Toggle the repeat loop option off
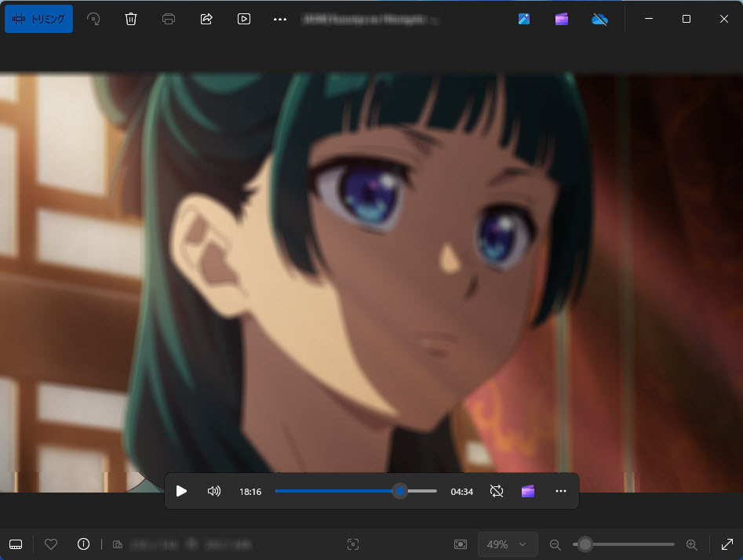Image resolution: width=743 pixels, height=560 pixels. [x=496, y=491]
